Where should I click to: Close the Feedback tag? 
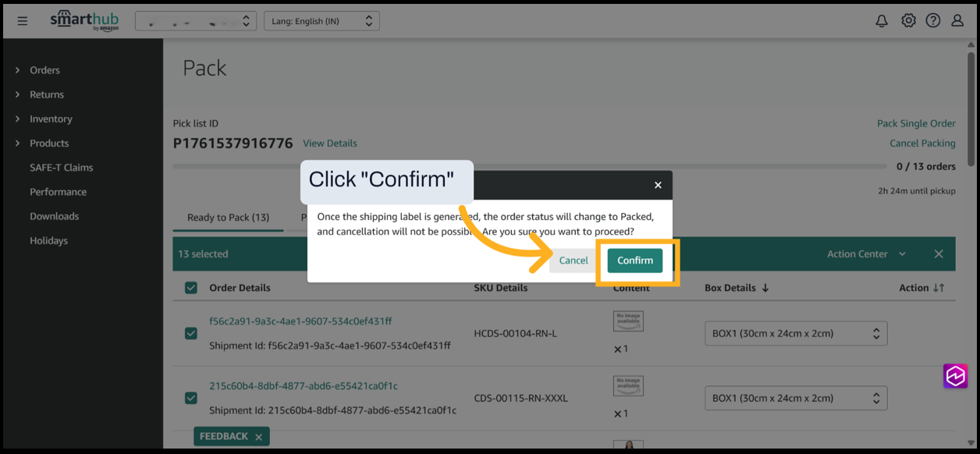[x=258, y=437]
